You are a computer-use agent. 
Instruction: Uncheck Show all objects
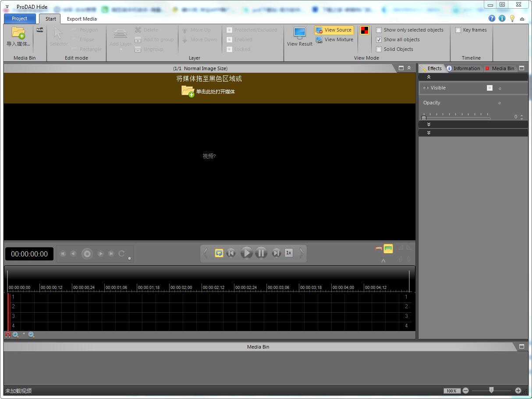[379, 39]
